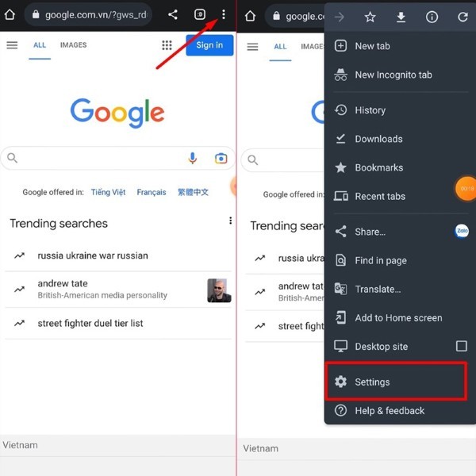Click the Sign in button
Image resolution: width=476 pixels, height=476 pixels.
[x=209, y=45]
